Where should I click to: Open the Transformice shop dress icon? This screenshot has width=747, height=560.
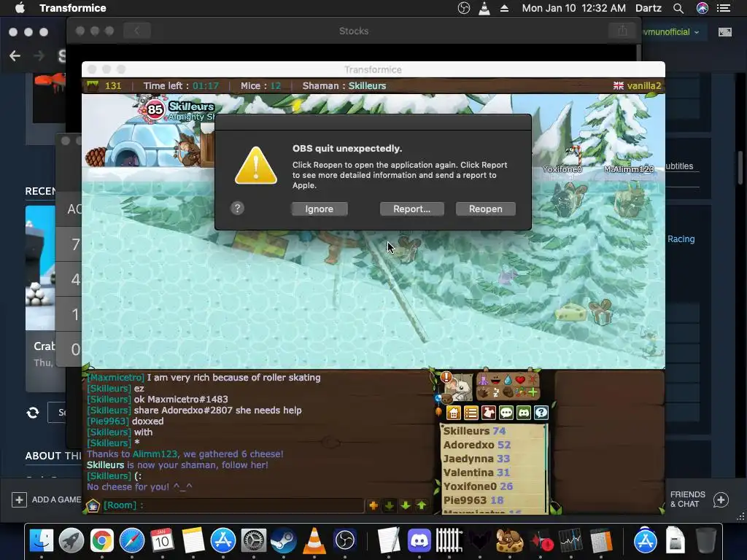488,413
